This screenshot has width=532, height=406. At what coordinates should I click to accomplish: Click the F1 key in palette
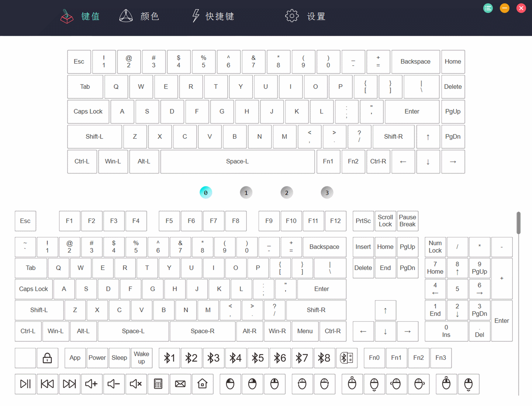tap(69, 221)
